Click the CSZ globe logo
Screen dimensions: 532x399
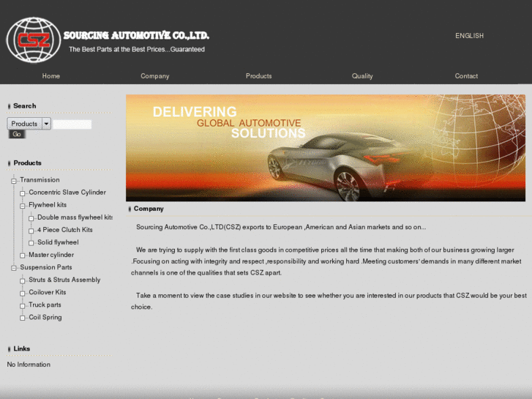tap(33, 40)
